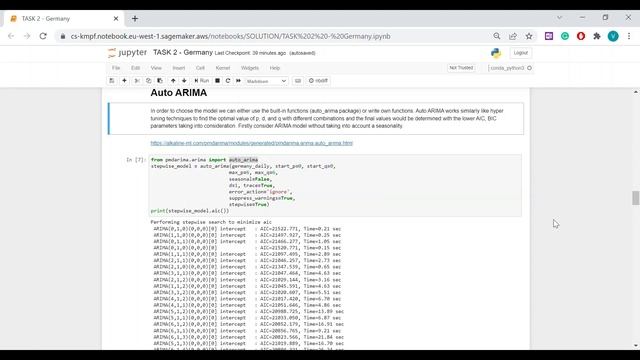The width and height of the screenshot is (640, 360).
Task: Click the share page icon in address bar
Action: pos(513,36)
